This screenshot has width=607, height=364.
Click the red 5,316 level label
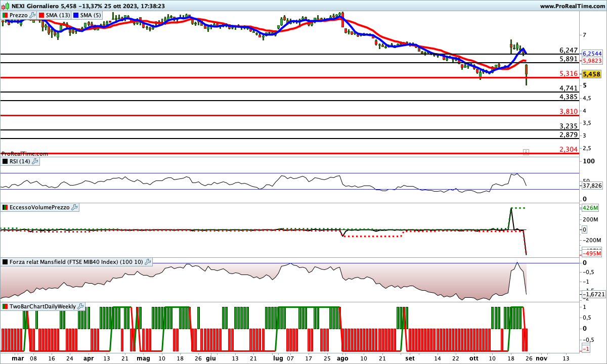click(569, 74)
